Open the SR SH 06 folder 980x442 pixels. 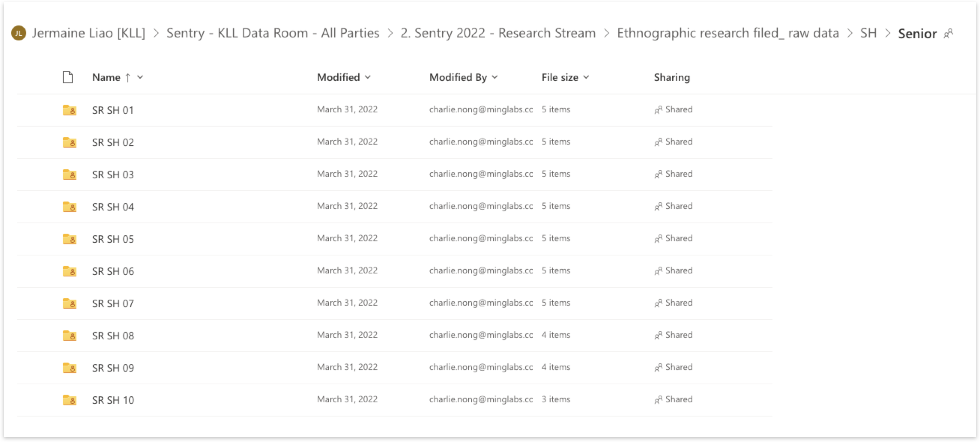tap(113, 271)
